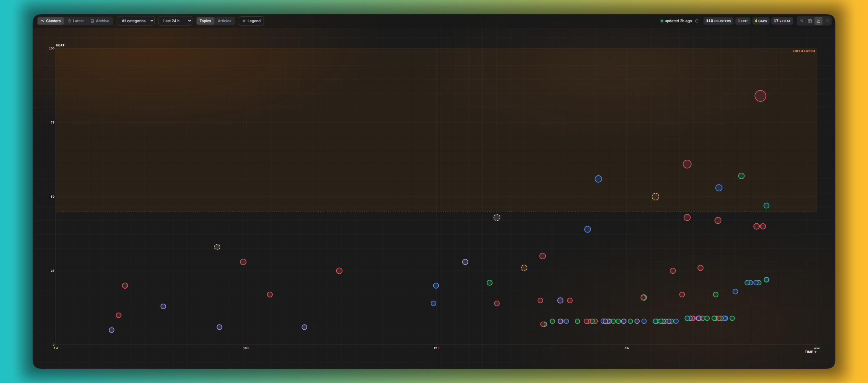Click the "18 h" time axis label
Viewport: 868px width, 383px height.
[246, 348]
